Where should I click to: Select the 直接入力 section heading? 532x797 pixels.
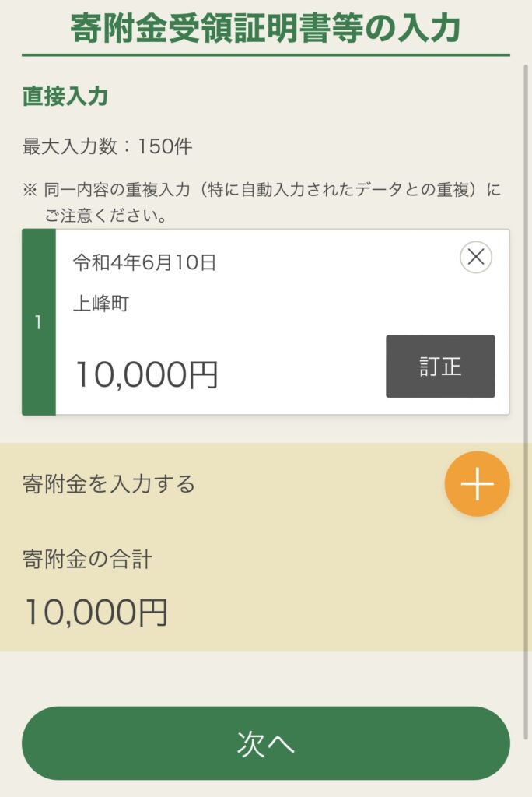point(65,97)
